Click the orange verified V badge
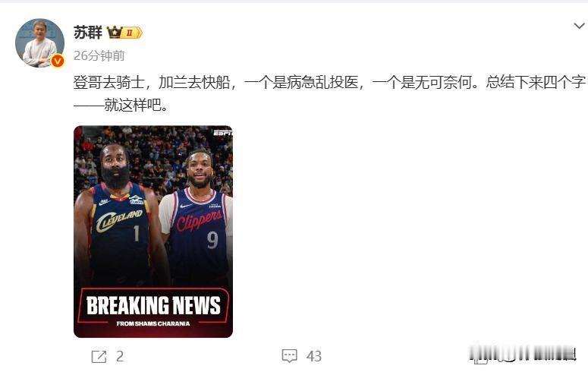The image size is (588, 372). pyautogui.click(x=58, y=61)
